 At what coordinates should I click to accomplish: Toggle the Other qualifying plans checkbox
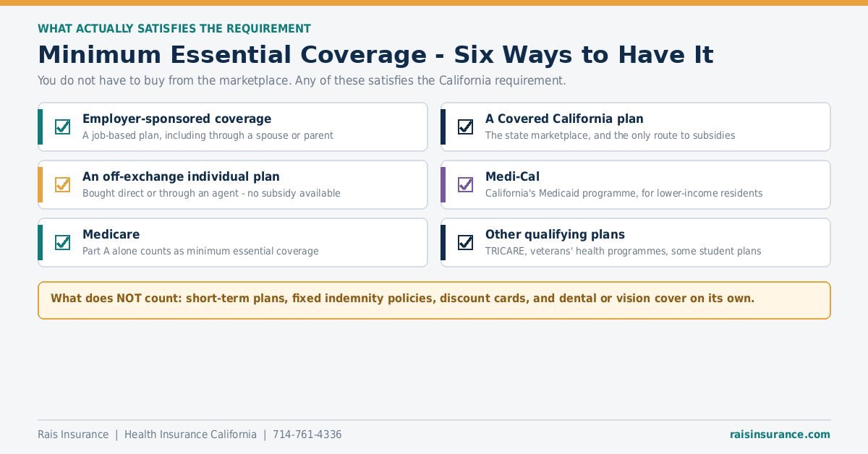466,242
